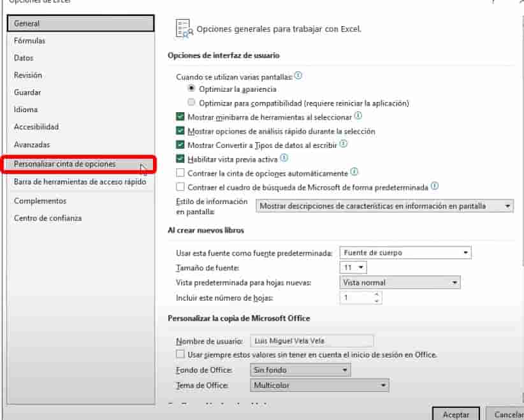Click info icon beside 'Contraer la cinta de opciones'

coord(354,172)
